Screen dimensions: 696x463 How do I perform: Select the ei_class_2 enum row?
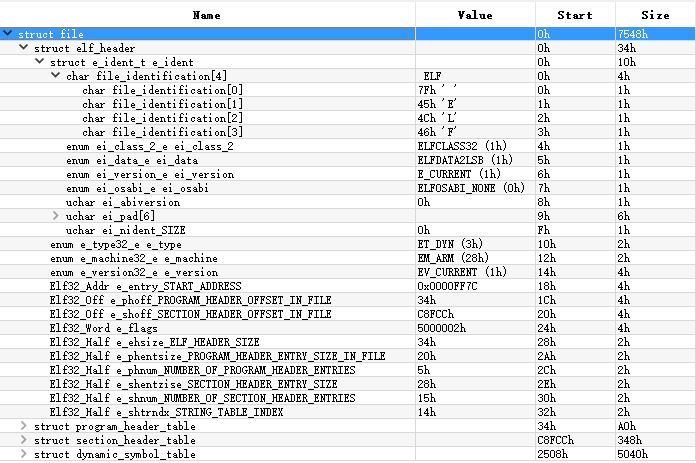coord(348,146)
